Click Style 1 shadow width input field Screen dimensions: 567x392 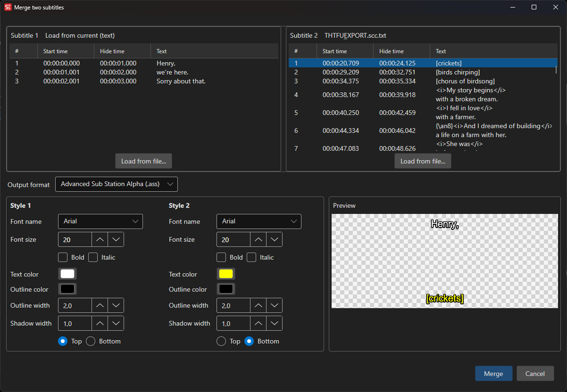(75, 323)
